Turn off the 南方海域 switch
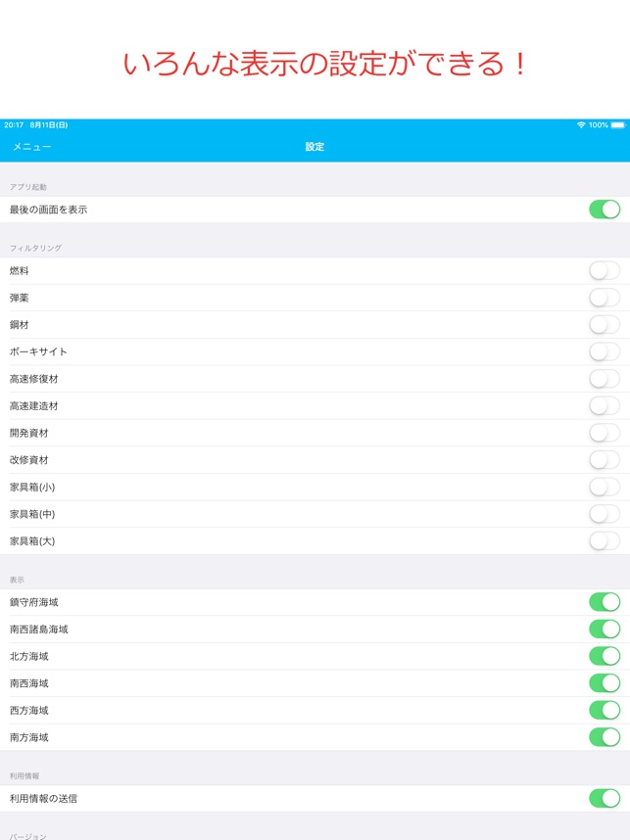Viewport: 630px width, 840px height. click(x=605, y=737)
